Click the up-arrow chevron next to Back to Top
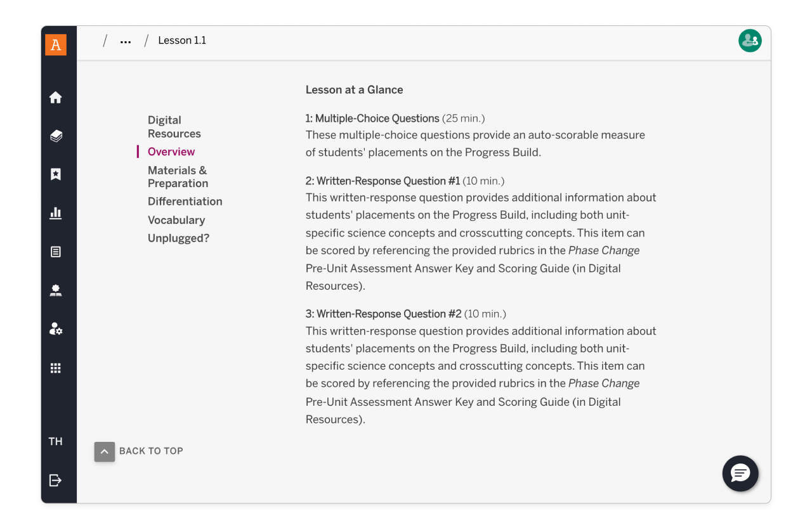Screen dimensions: 812x530 tap(104, 451)
